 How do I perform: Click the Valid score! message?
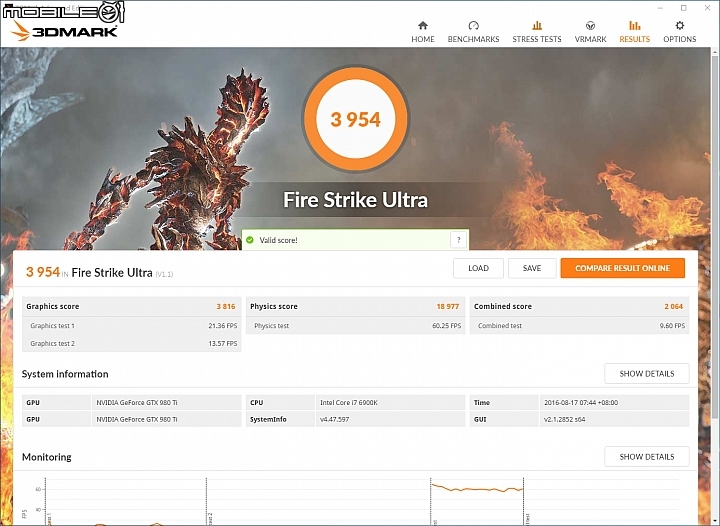278,240
